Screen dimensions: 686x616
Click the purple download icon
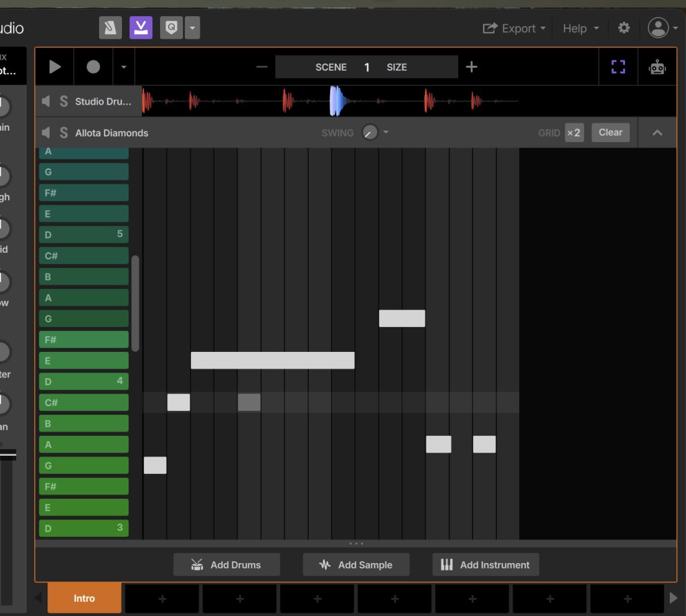(x=141, y=27)
